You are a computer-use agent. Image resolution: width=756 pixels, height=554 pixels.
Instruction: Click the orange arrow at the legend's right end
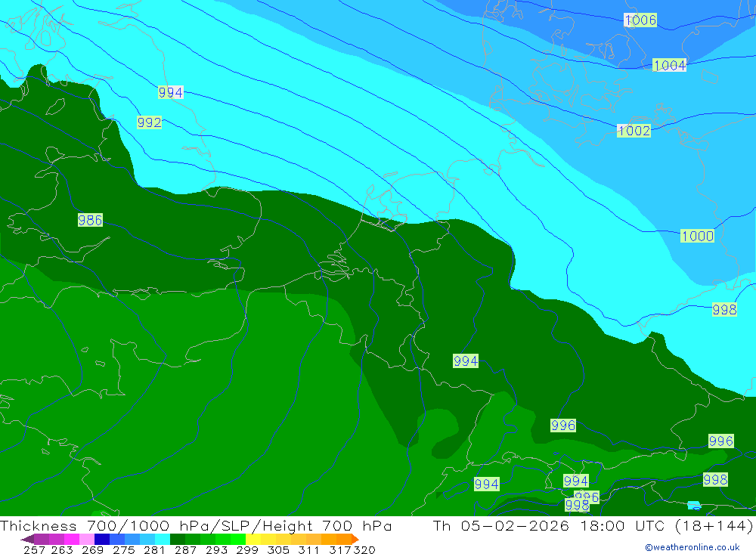(x=355, y=539)
